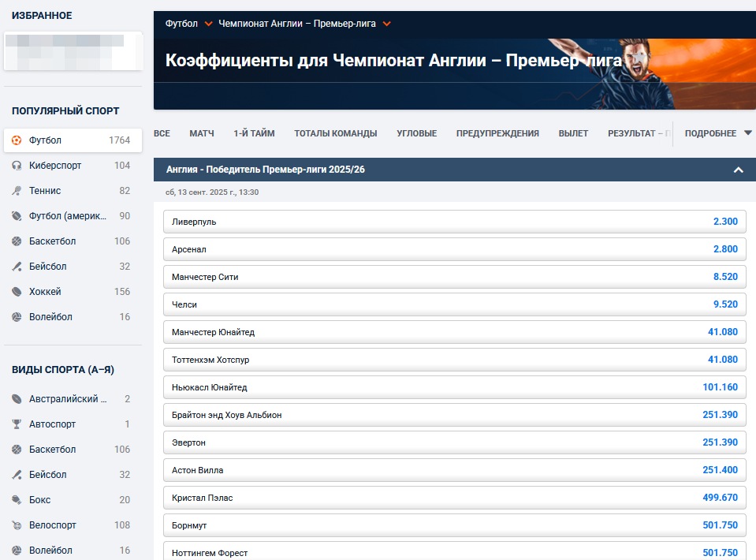Switch to the Угловые tab
The height and width of the screenshot is (560, 756).
[x=416, y=133]
